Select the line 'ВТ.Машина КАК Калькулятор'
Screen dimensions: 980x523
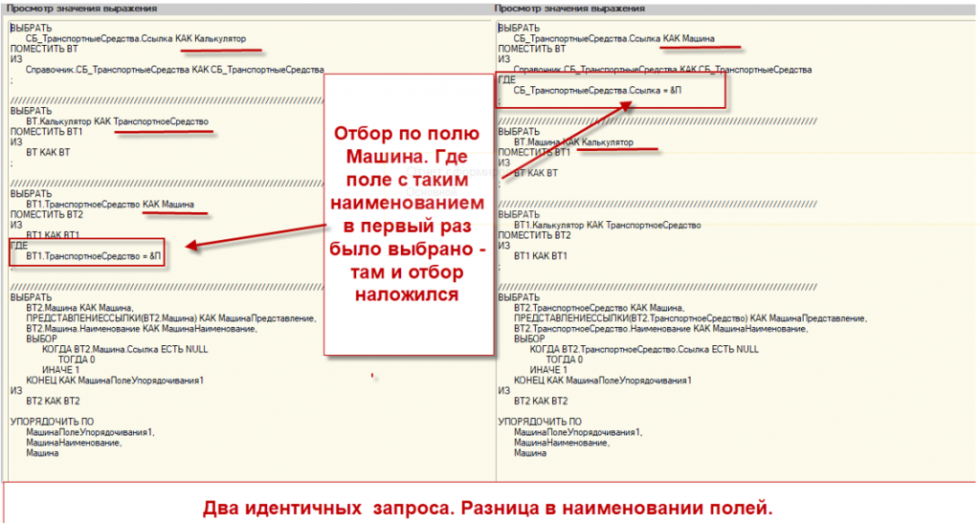point(573,142)
